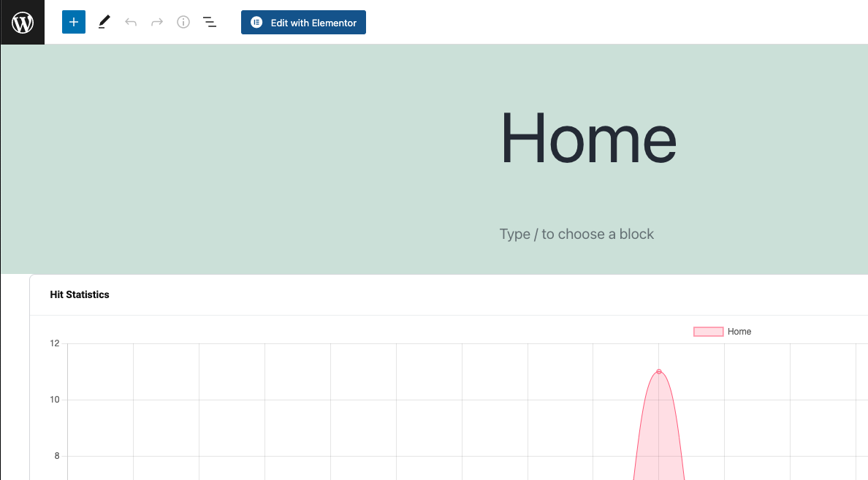Screen dimensions: 868x480
Task: Open the WordPress logo menu
Action: pyautogui.click(x=23, y=22)
